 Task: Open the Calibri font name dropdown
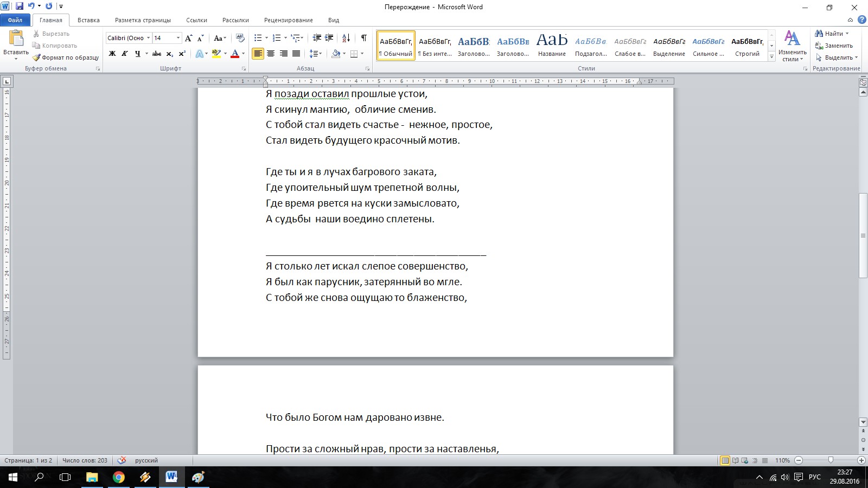[148, 38]
